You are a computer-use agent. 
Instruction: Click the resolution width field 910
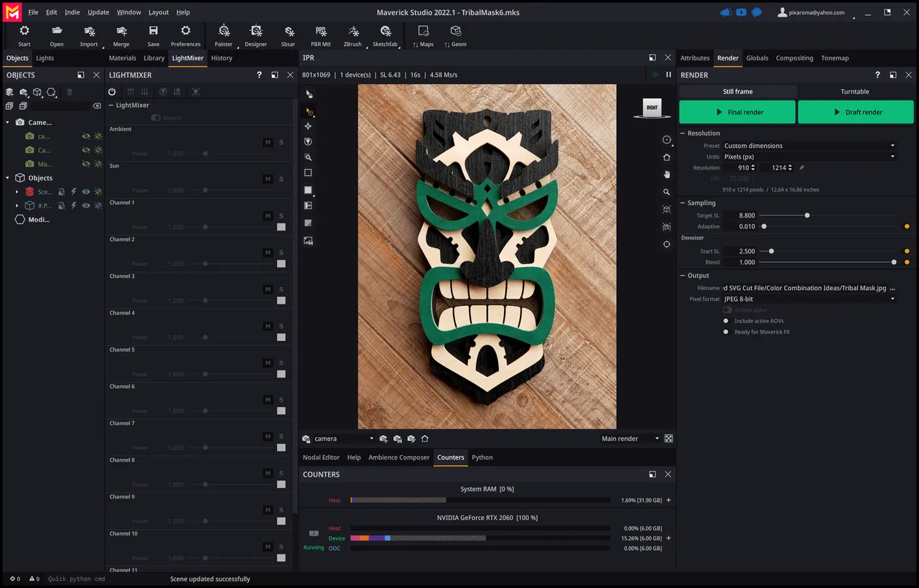coord(739,167)
